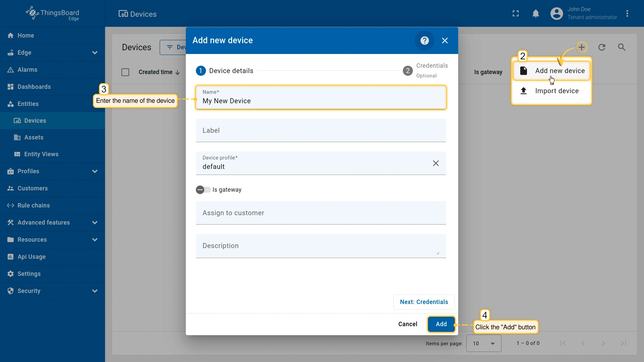This screenshot has height=362, width=644.
Task: Open Rule chains in the sidebar
Action: coord(34,205)
